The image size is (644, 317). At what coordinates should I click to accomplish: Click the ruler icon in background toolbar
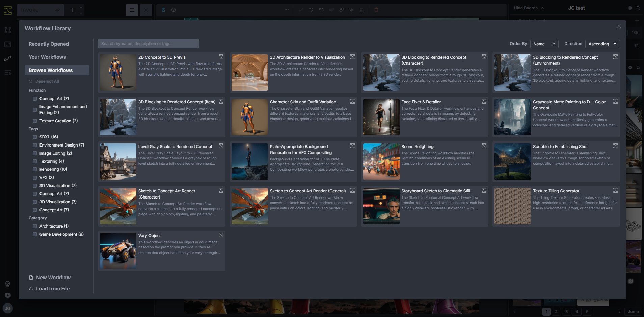tap(342, 10)
